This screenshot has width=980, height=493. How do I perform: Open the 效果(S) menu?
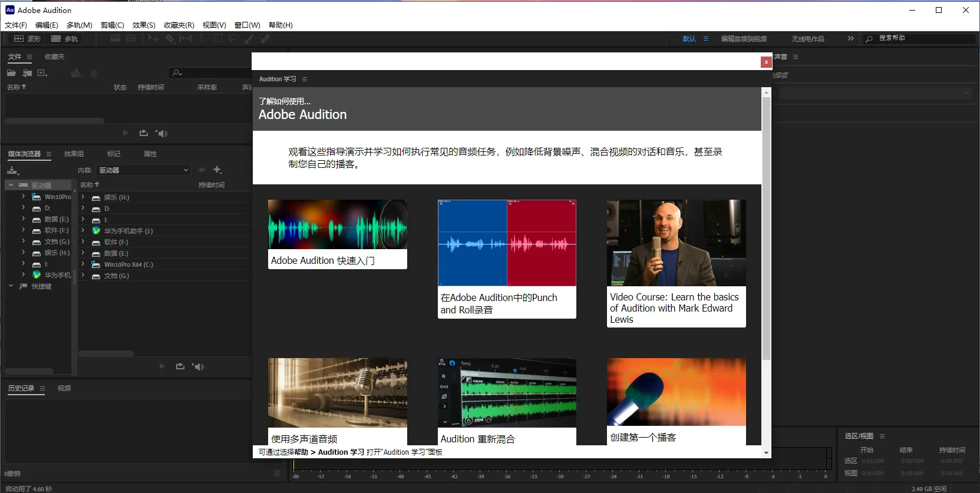(x=143, y=25)
